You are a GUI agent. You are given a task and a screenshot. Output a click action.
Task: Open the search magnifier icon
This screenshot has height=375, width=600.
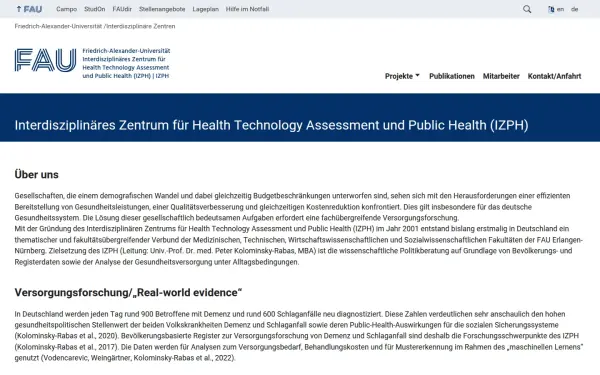[527, 9]
